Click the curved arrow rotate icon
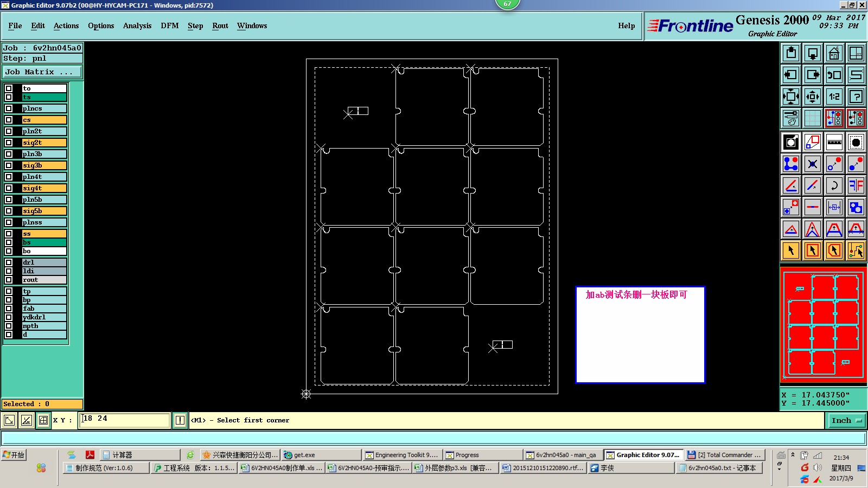The height and width of the screenshot is (488, 868). click(x=834, y=185)
